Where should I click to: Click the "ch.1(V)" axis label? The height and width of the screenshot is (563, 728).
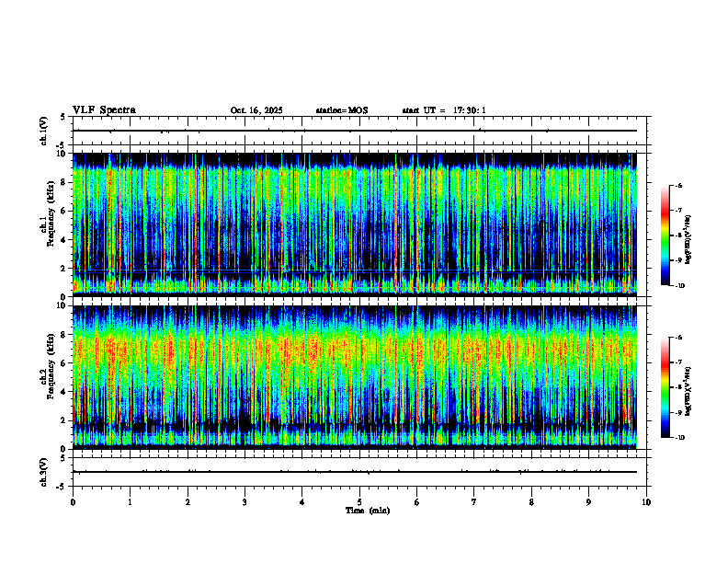click(x=44, y=131)
